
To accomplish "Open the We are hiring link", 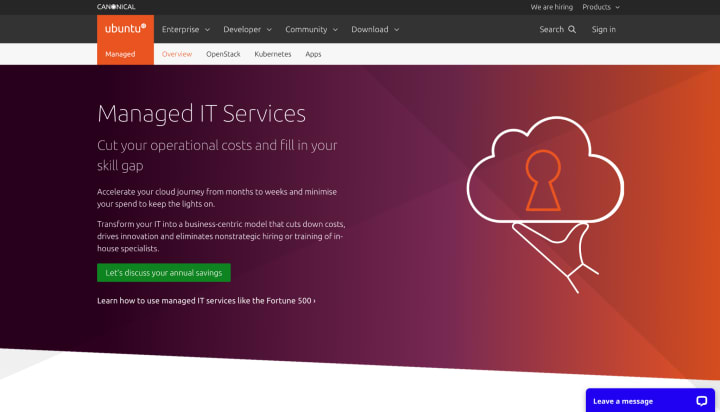I will [x=551, y=7].
